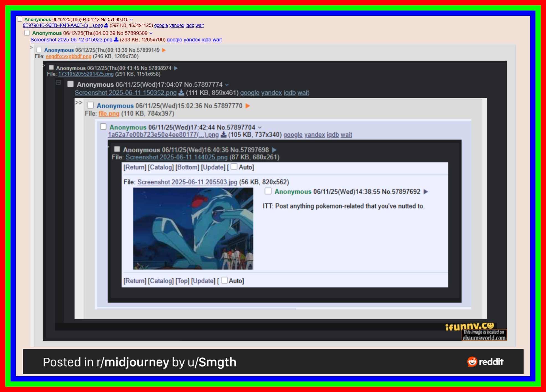The image size is (546, 392).
Task: Click [Bottom] navigation link
Action: pyautogui.click(x=187, y=167)
